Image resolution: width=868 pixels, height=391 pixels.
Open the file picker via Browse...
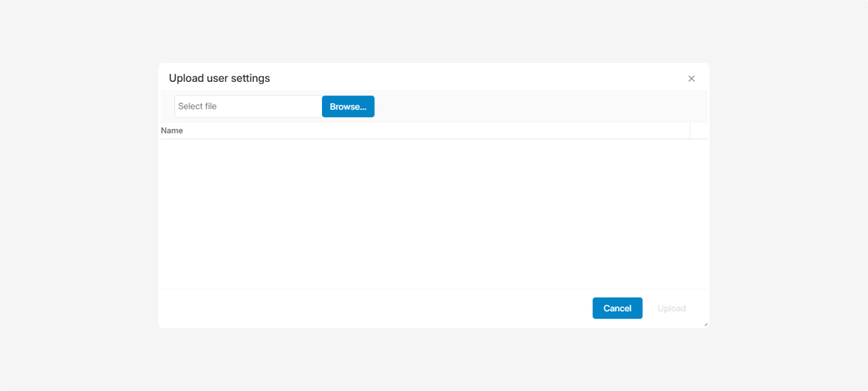point(348,106)
